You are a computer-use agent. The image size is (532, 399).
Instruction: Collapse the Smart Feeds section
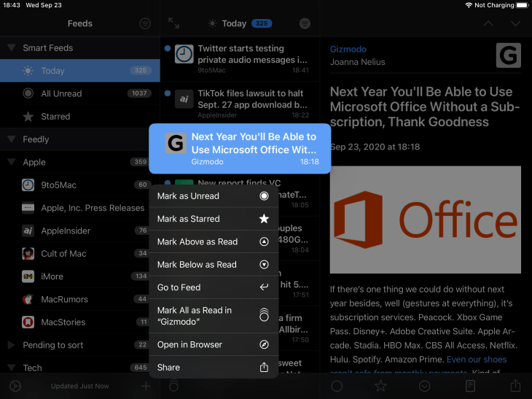point(11,48)
